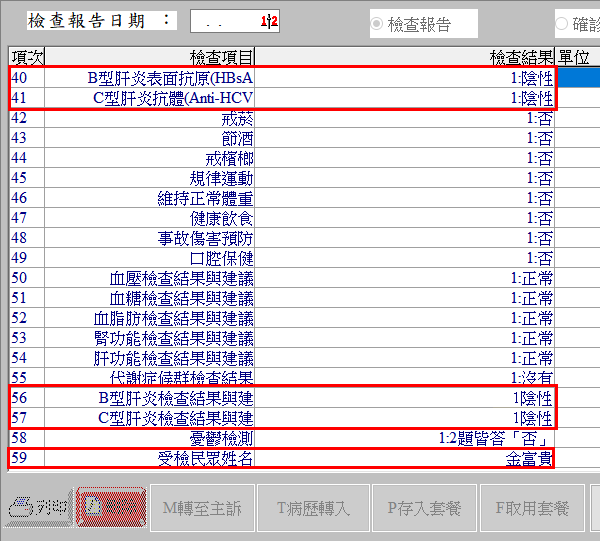Image resolution: width=600 pixels, height=541 pixels.
Task: Click the P存入套餐 button
Action: tap(424, 509)
